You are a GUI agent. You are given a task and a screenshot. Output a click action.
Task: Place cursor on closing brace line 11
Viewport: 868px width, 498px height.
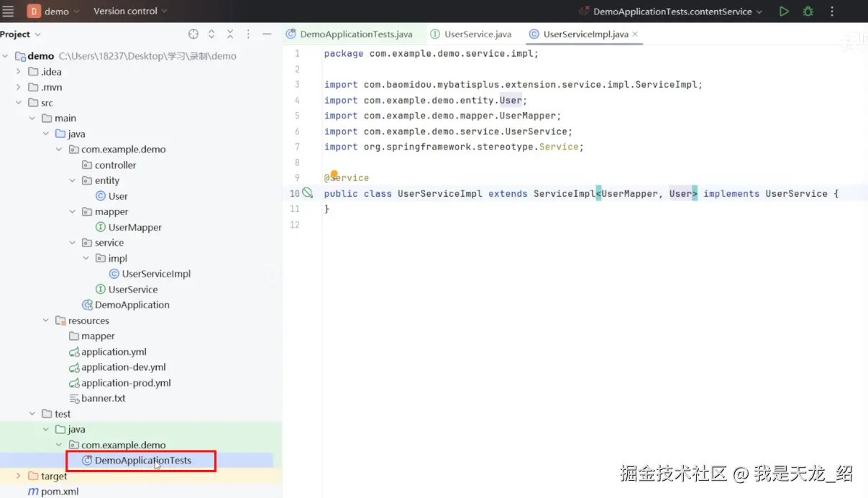(x=326, y=209)
